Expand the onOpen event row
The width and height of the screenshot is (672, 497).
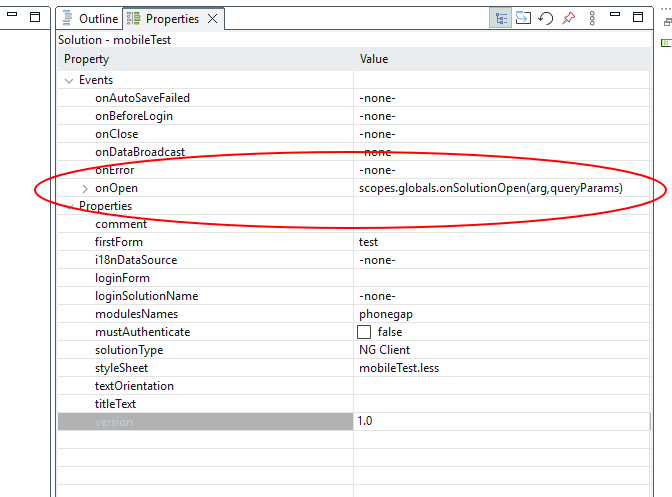coord(85,188)
